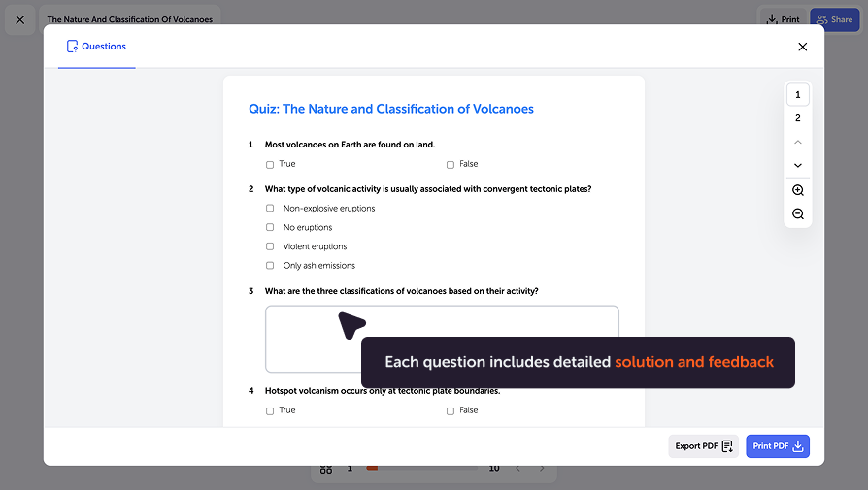Select the Only ash emissions checkbox
The width and height of the screenshot is (868, 490).
point(270,266)
